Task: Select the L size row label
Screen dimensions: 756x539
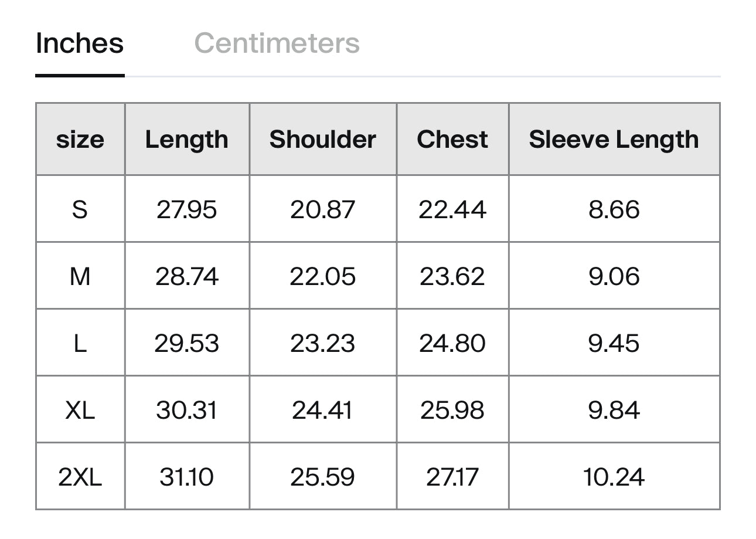Action: click(x=80, y=343)
